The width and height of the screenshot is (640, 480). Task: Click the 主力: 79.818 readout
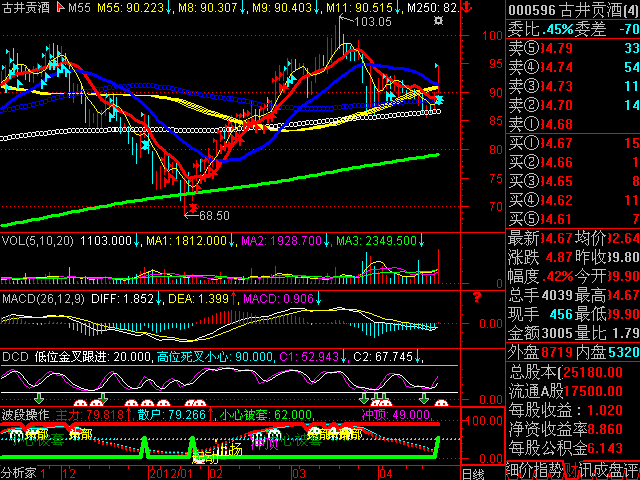click(89, 415)
